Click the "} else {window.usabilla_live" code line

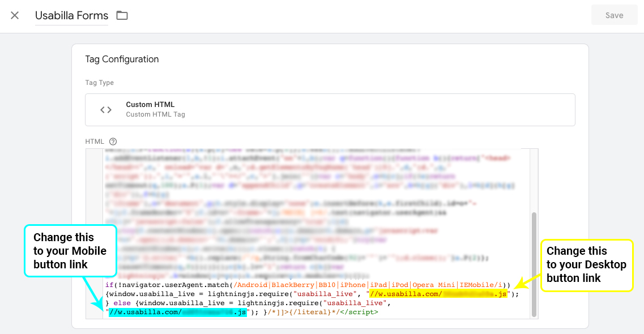(x=248, y=303)
